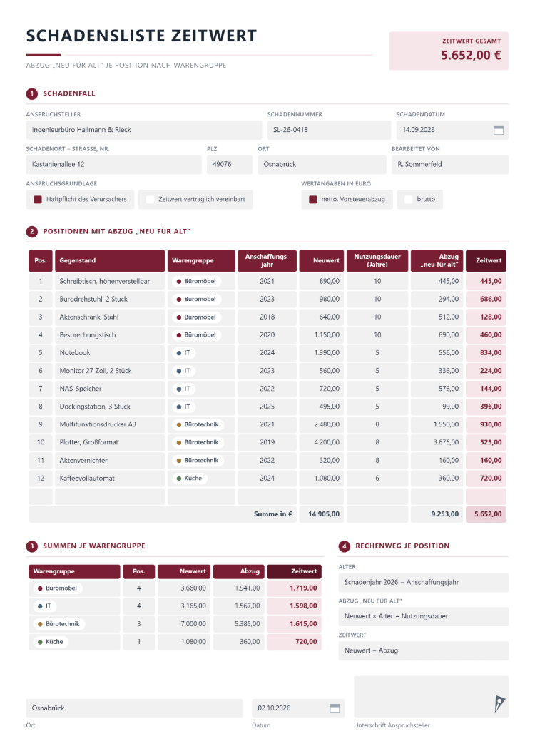The width and height of the screenshot is (535, 756).
Task: Select the Besprechungstisch cell
Action: [110, 335]
